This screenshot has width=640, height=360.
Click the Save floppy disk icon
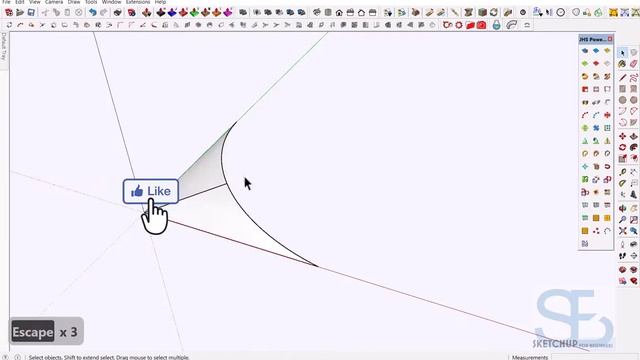coord(31,13)
